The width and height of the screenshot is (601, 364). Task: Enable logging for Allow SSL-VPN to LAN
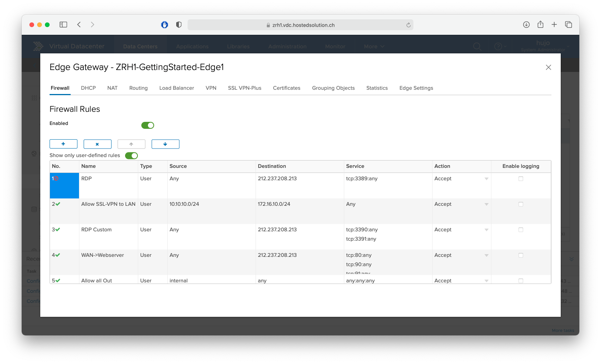click(521, 204)
